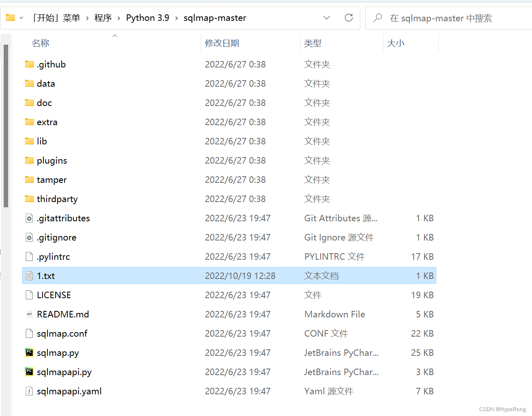Expand the chevron after 「开始」菜单
The image size is (532, 416).
tap(87, 18)
